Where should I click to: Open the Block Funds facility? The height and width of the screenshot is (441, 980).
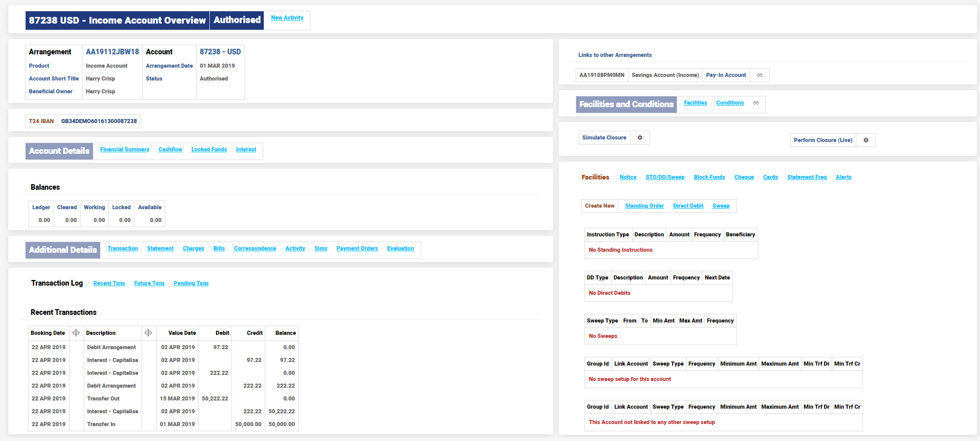tap(709, 177)
